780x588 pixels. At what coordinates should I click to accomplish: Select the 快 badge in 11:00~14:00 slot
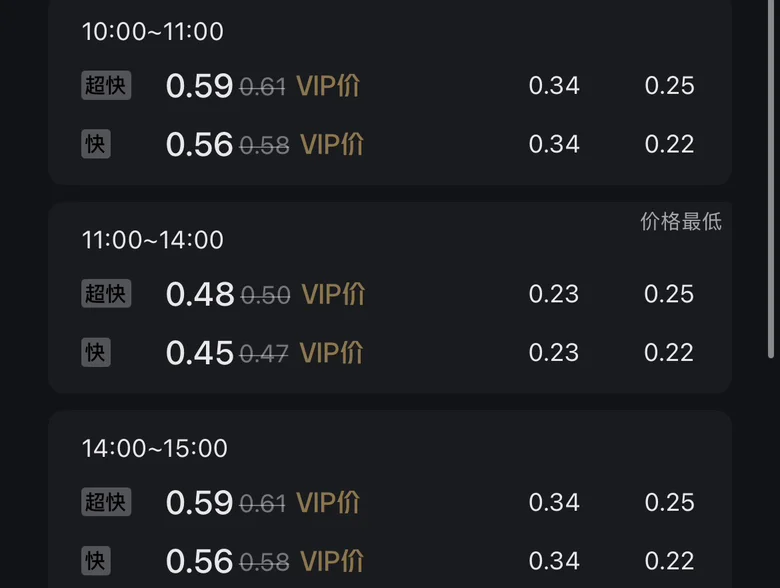pos(96,352)
